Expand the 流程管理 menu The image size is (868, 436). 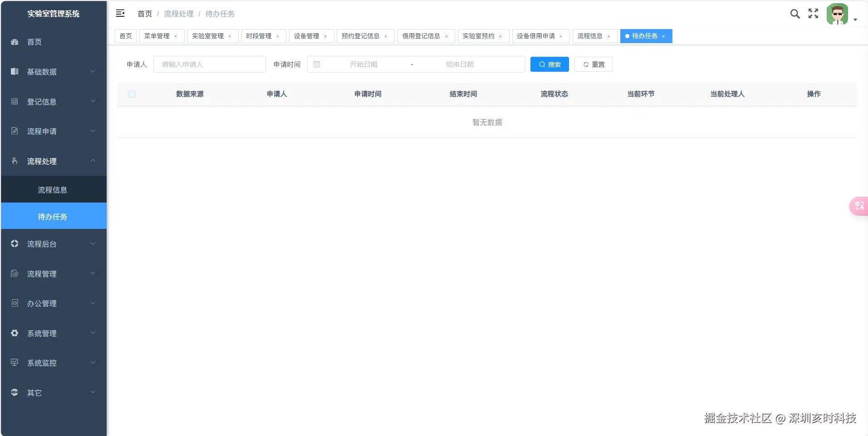[x=93, y=273]
